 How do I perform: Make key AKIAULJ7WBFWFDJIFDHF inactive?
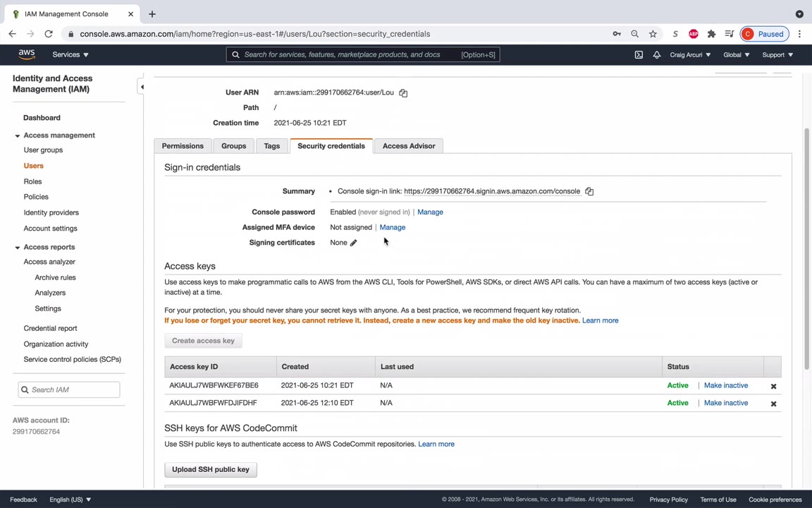[726, 404]
